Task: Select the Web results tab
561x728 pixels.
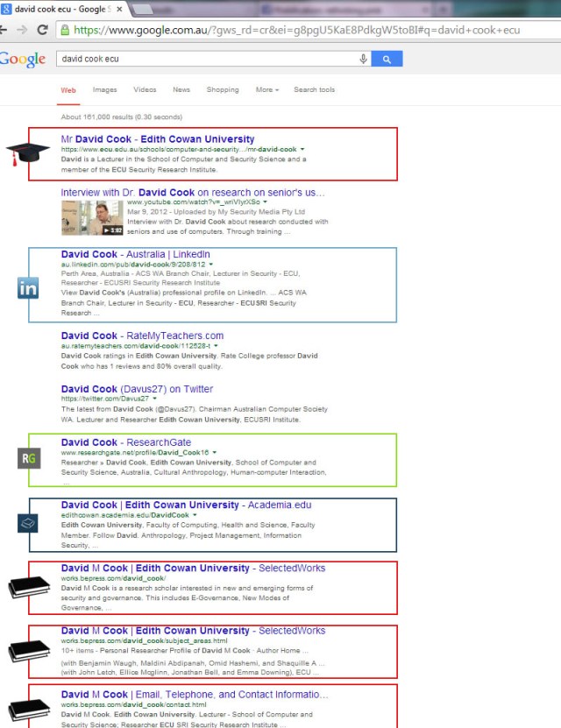Action: (x=68, y=90)
